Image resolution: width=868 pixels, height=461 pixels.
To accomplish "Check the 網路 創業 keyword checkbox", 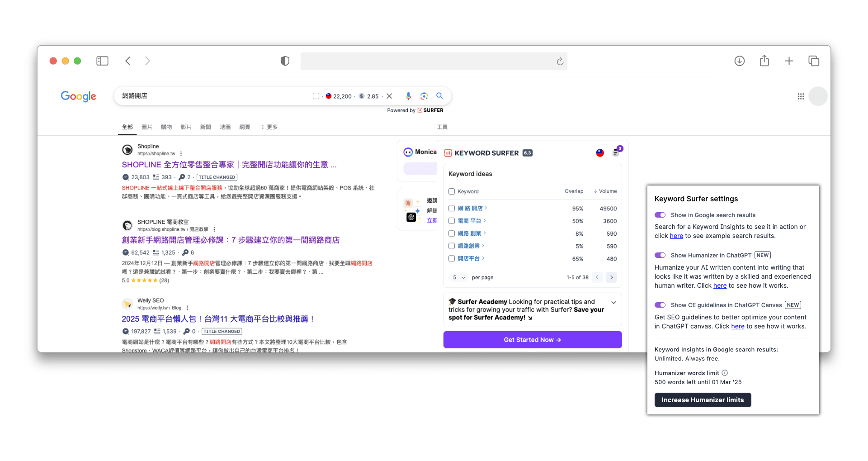I will click(x=452, y=233).
